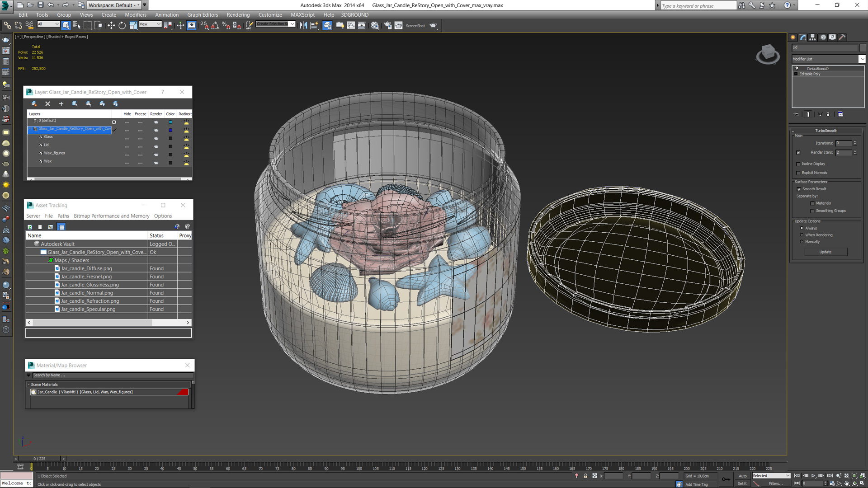Open the Graph Editors menu

(x=203, y=15)
